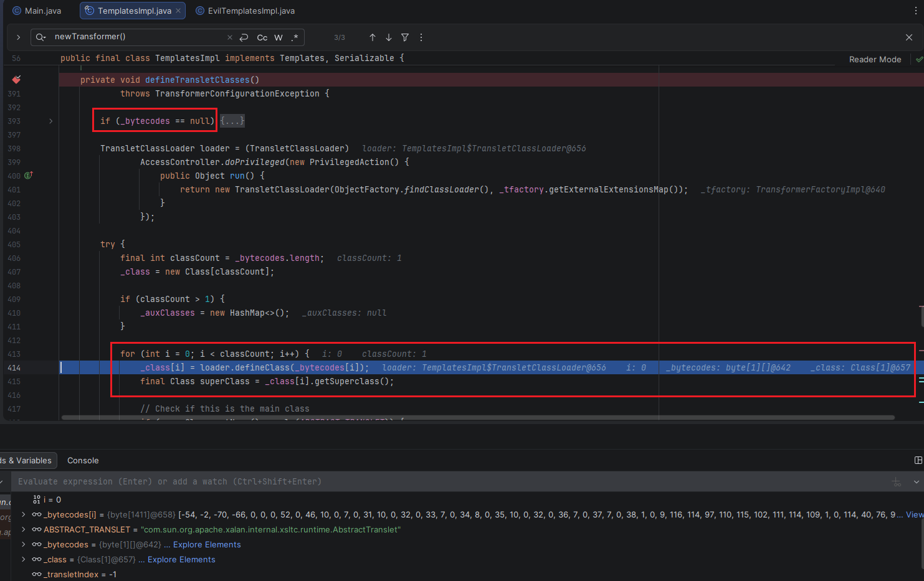Enable regex (.*) search option
This screenshot has width=924, height=581.
[x=295, y=37]
